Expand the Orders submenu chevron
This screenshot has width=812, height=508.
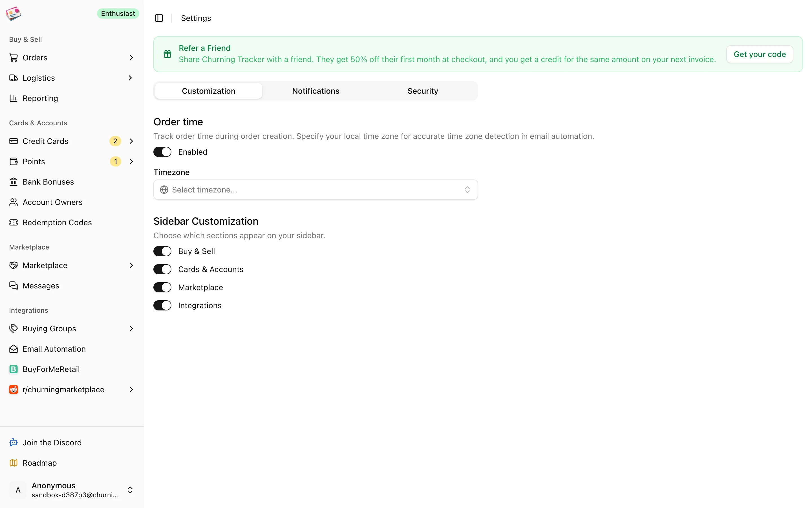point(131,58)
